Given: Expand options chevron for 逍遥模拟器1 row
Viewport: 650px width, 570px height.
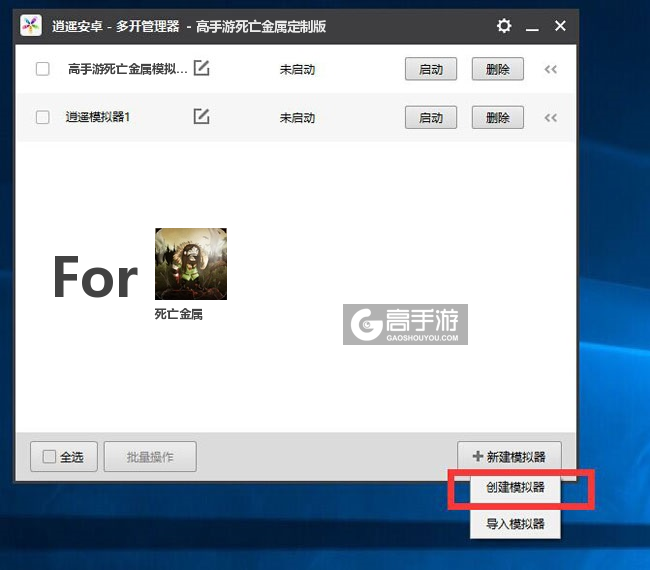Looking at the screenshot, I should pos(551,118).
